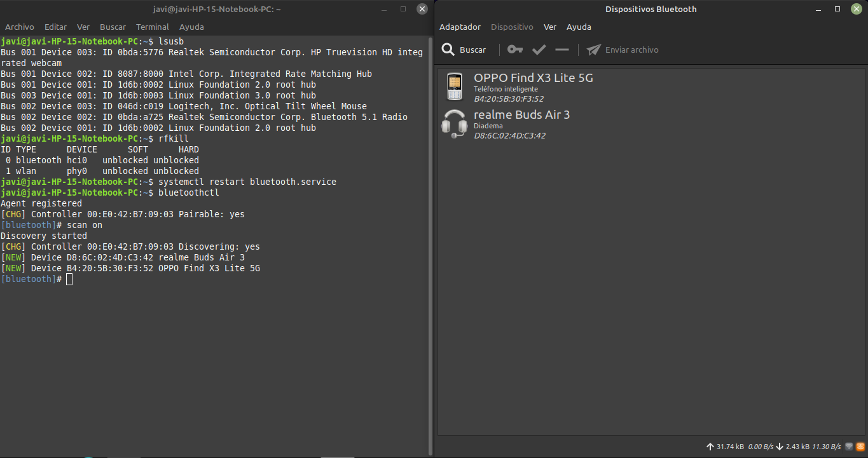Open Terminal menu in terminal window
The image size is (868, 458).
153,27
